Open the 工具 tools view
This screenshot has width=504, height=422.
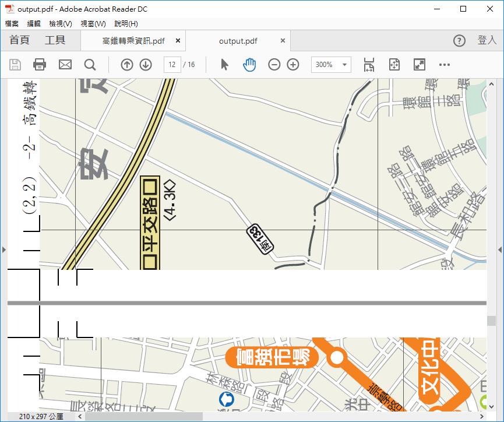click(55, 40)
